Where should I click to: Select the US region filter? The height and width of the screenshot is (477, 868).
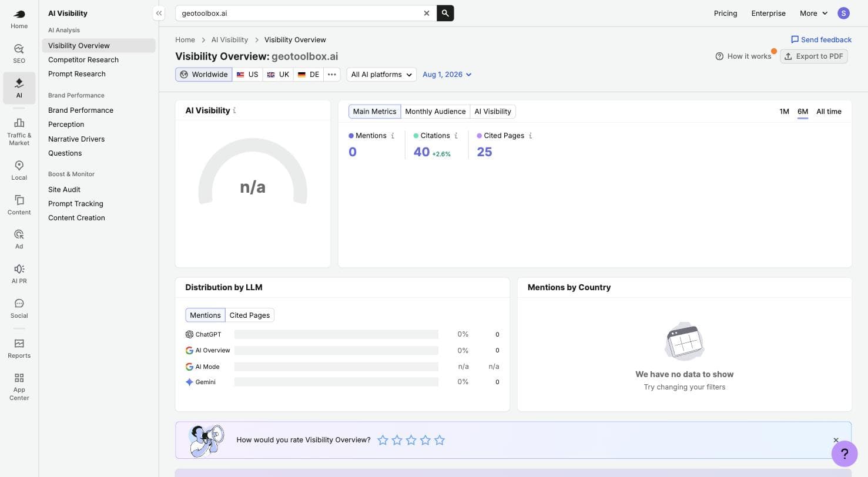tap(247, 75)
